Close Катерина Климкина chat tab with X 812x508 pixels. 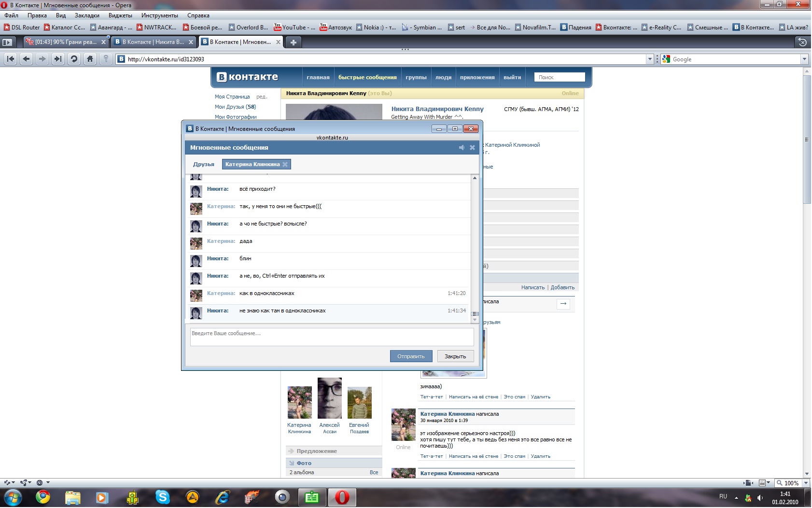(285, 164)
